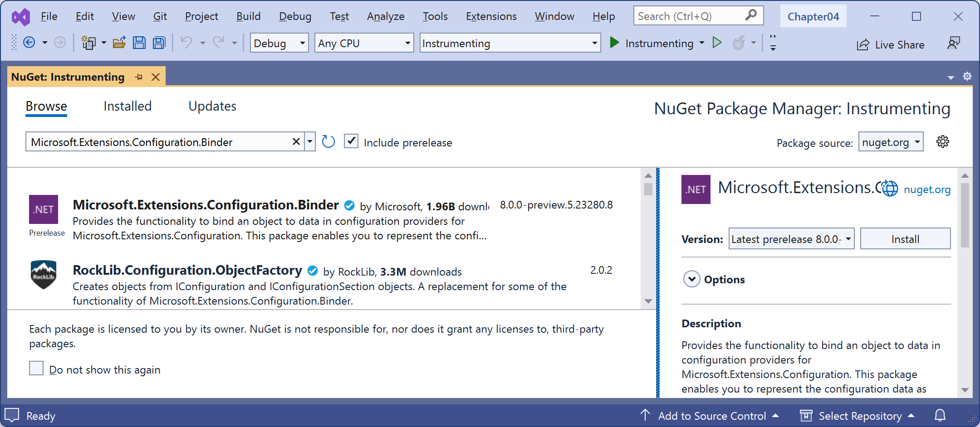The width and height of the screenshot is (980, 427).
Task: Click the Redo arrow icon
Action: (x=219, y=43)
